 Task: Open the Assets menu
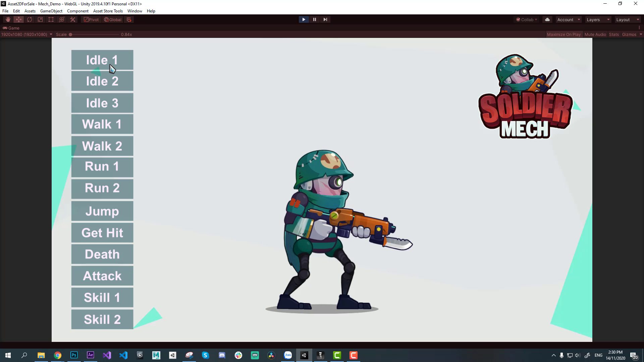tap(30, 11)
